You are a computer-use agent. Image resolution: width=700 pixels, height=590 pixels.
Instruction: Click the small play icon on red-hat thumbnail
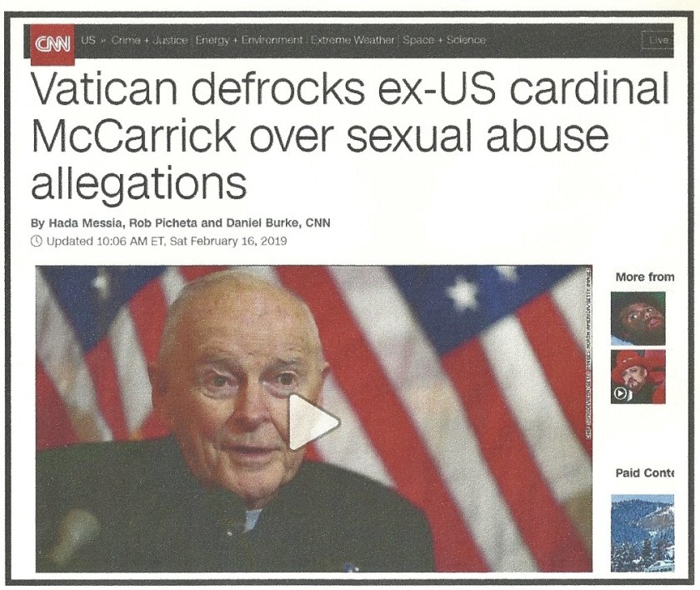(x=621, y=393)
